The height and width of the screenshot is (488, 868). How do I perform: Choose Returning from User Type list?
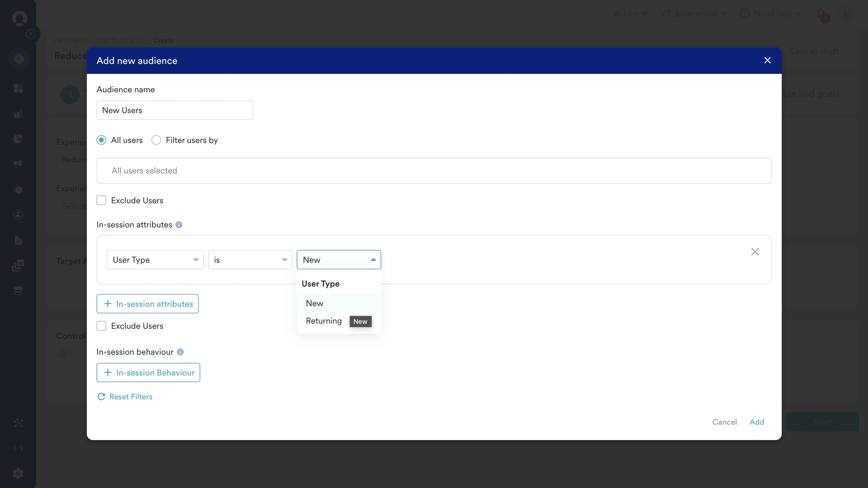coord(324,321)
